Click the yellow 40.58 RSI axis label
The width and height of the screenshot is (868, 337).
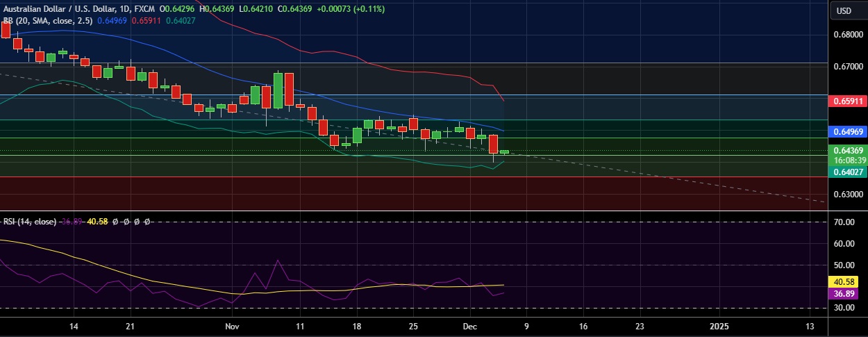[x=844, y=282]
